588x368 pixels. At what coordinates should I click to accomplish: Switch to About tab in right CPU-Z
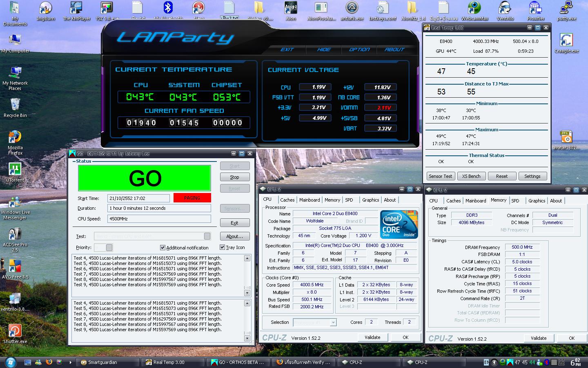click(x=556, y=201)
